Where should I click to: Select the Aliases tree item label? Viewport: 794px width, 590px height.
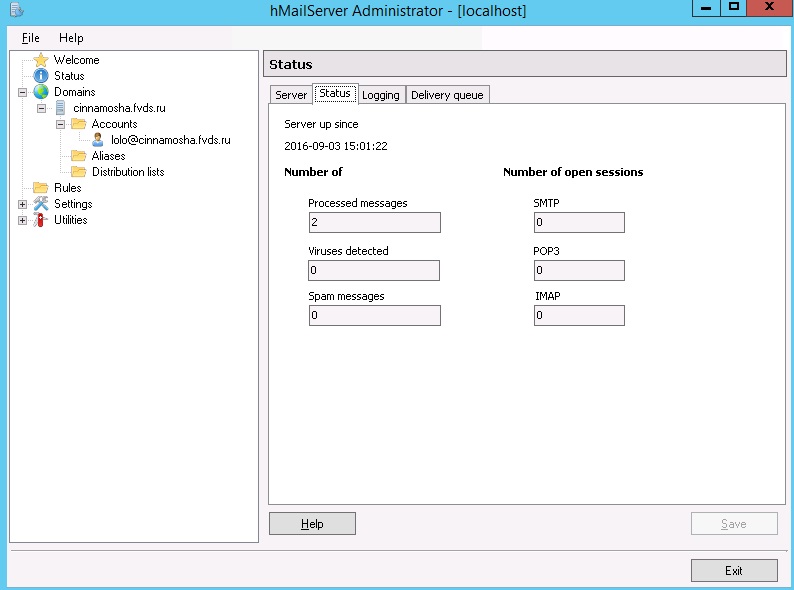point(108,155)
